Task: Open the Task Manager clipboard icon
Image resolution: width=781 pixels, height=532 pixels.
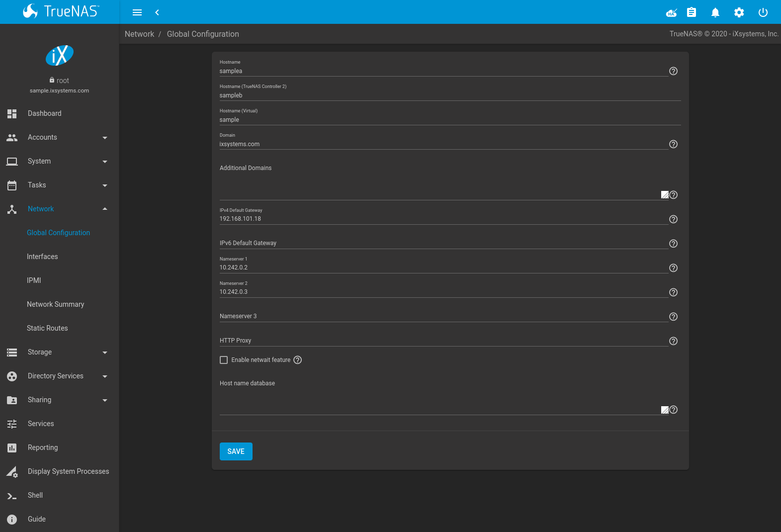Action: (x=692, y=12)
